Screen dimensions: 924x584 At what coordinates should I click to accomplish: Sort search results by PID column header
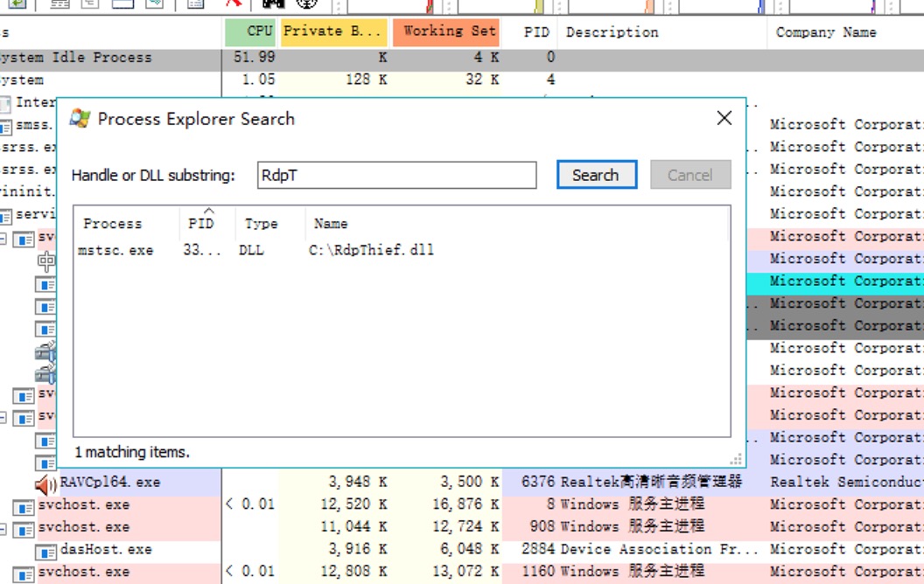(201, 223)
